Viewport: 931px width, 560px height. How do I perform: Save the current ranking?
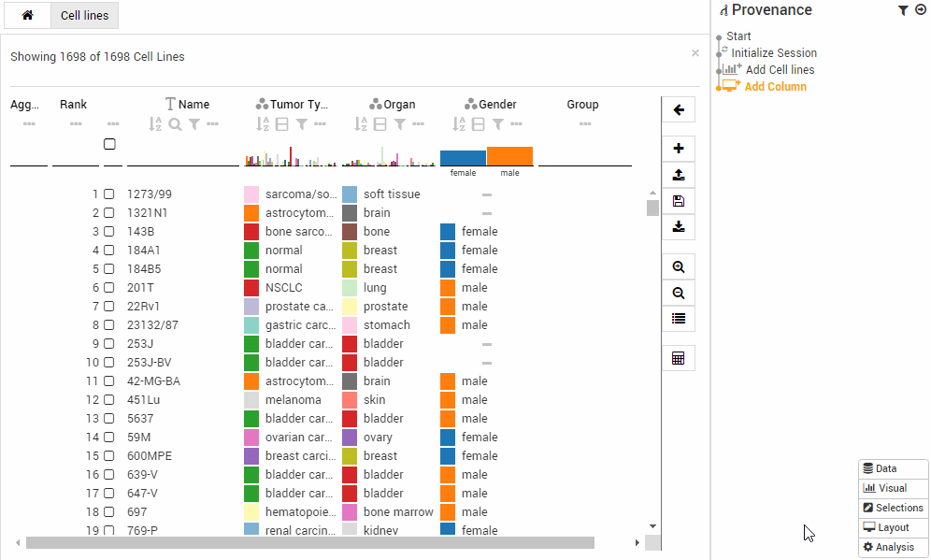tap(679, 200)
